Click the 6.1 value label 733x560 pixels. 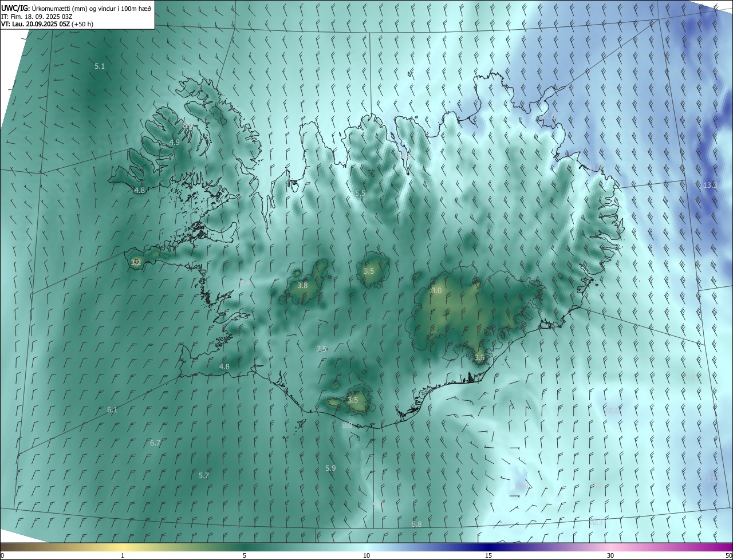[x=112, y=409]
